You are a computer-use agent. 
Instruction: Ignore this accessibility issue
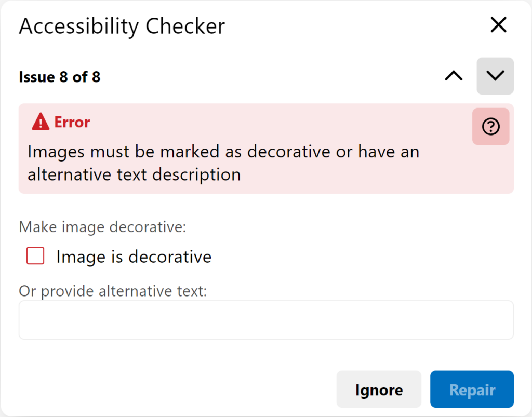[x=379, y=389]
